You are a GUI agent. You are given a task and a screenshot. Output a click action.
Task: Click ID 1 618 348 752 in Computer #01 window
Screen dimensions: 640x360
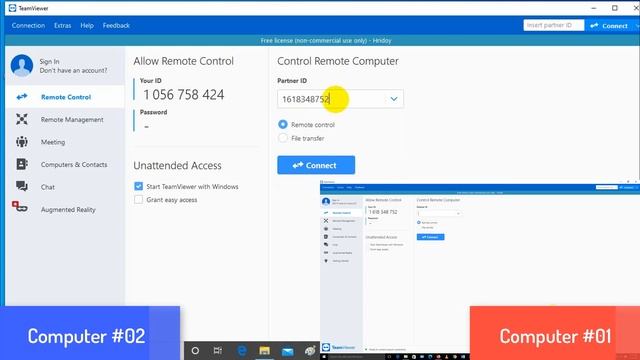point(383,212)
